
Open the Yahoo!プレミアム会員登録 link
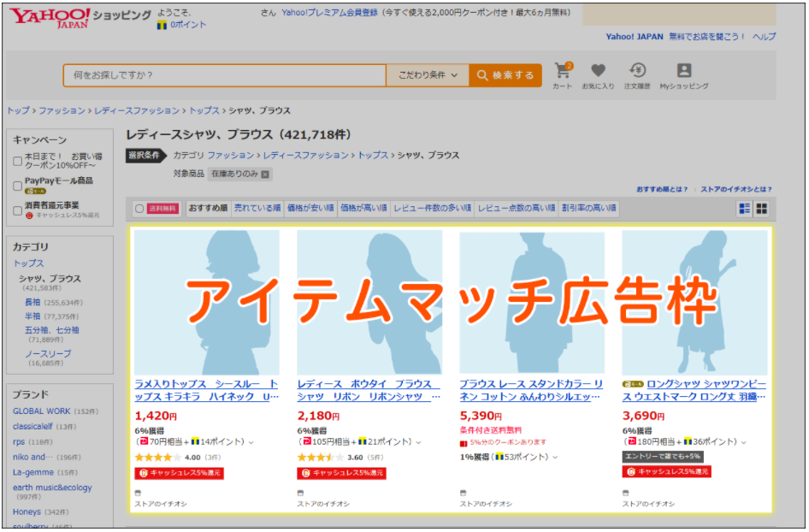[329, 13]
